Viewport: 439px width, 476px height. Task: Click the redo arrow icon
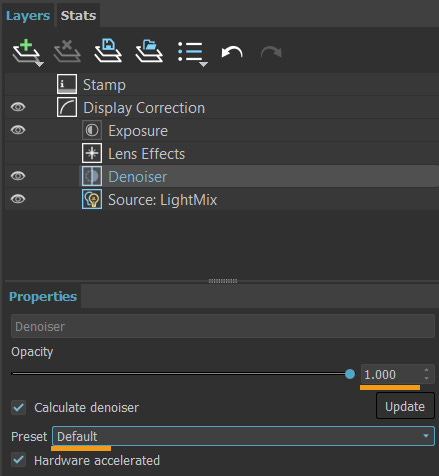tap(271, 52)
